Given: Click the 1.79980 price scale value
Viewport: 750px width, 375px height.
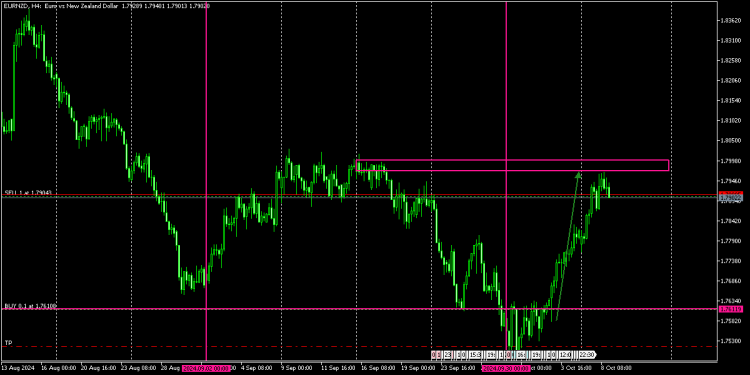Looking at the screenshot, I should [731, 161].
